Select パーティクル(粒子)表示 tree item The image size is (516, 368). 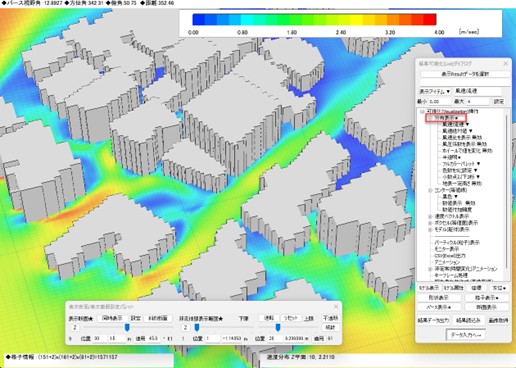(x=456, y=242)
